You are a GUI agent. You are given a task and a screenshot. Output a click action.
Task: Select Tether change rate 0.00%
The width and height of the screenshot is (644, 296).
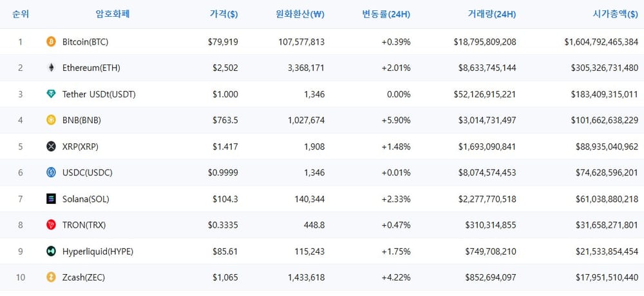coord(398,95)
